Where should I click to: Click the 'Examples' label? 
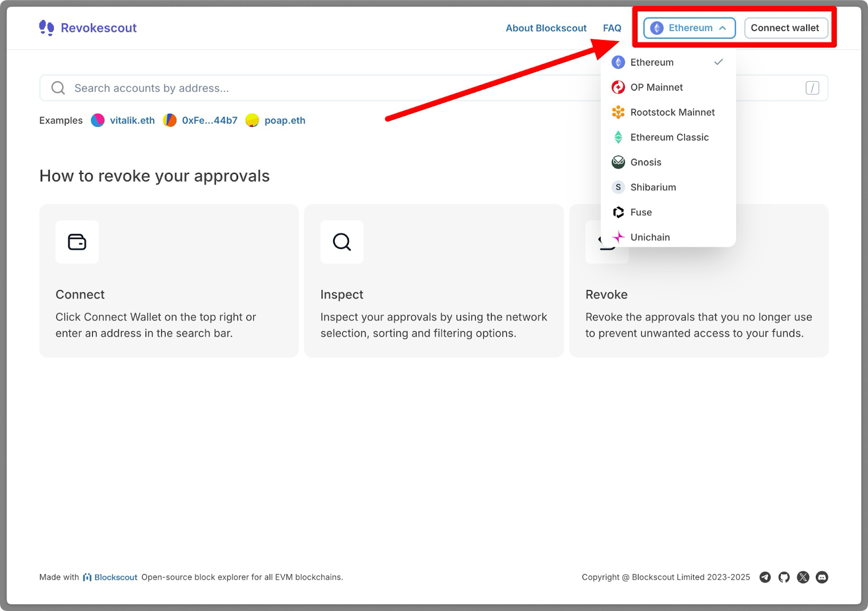[61, 120]
